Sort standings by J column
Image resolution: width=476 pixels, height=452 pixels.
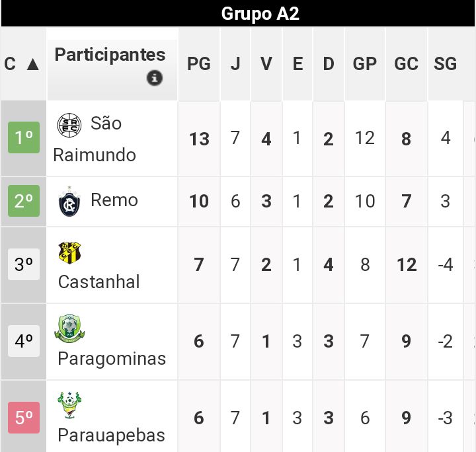tap(235, 64)
